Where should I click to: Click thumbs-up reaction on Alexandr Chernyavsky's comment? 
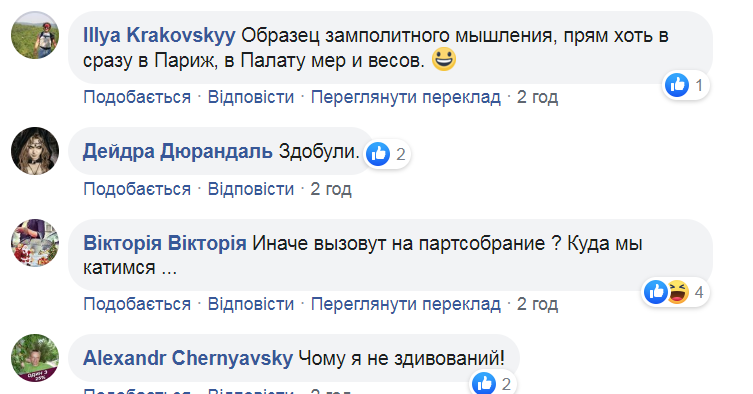(x=484, y=383)
